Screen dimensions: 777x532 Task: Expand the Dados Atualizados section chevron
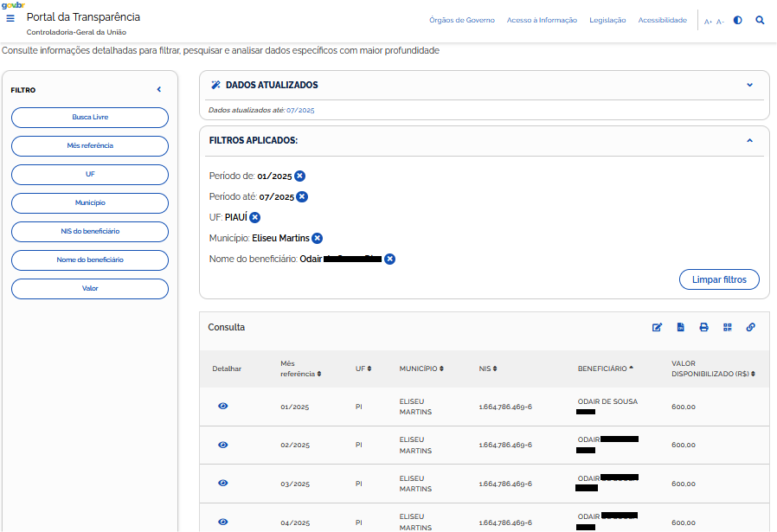click(x=750, y=85)
